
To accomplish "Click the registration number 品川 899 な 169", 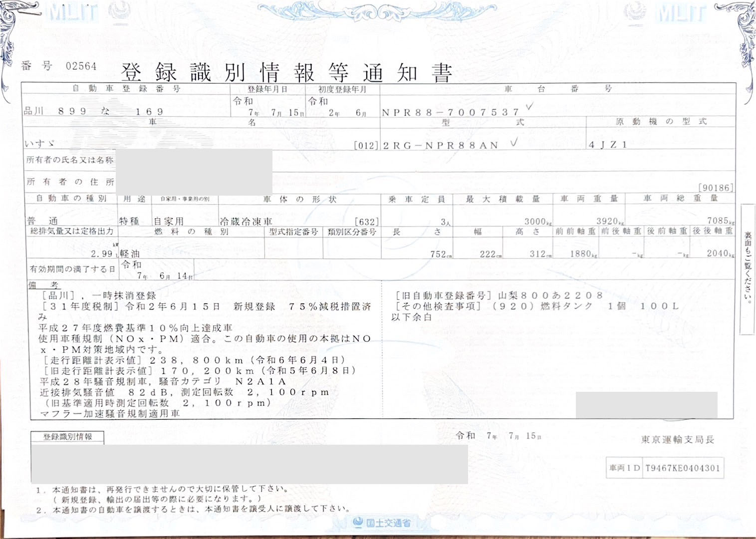I will point(93,111).
